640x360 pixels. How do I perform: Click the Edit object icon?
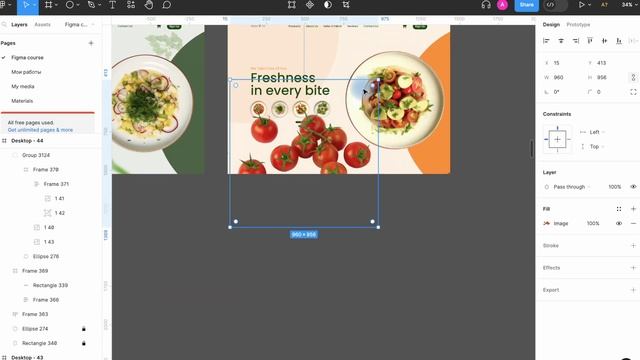click(291, 5)
